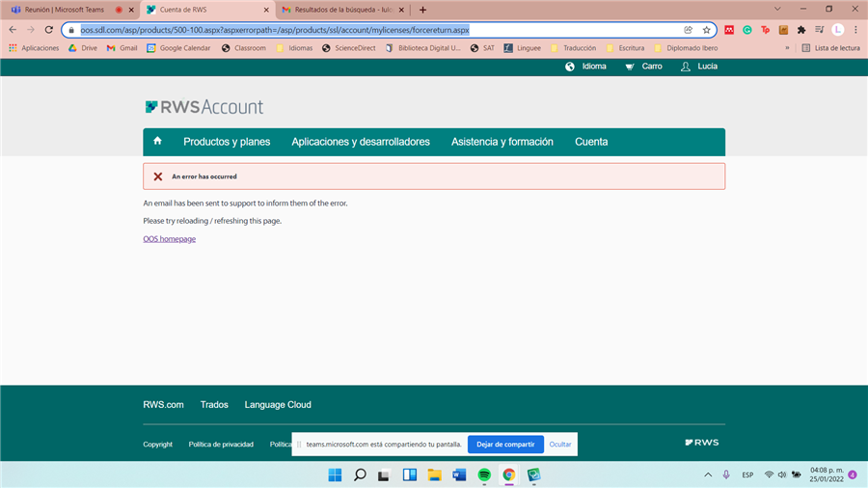Open the Gmail bookmark
This screenshot has height=488, width=868.
click(122, 48)
